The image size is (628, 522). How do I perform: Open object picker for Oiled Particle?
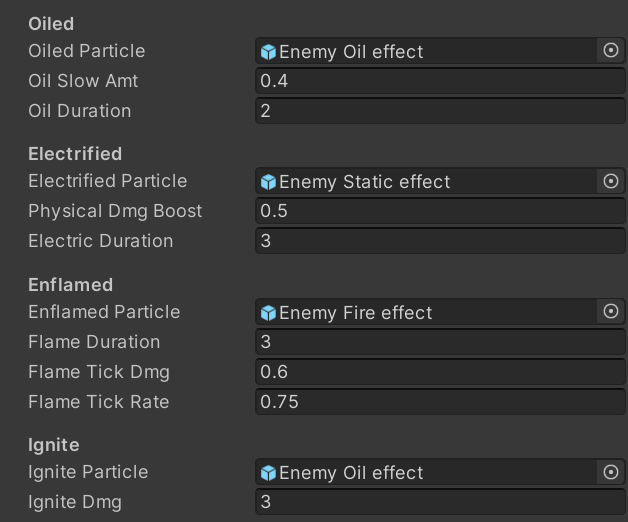coord(611,51)
